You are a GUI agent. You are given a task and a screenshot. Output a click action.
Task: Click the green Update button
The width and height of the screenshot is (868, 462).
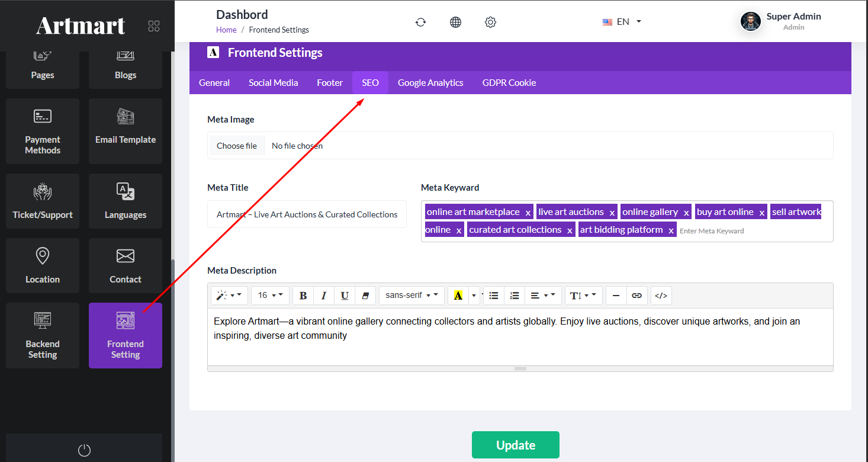click(x=515, y=445)
